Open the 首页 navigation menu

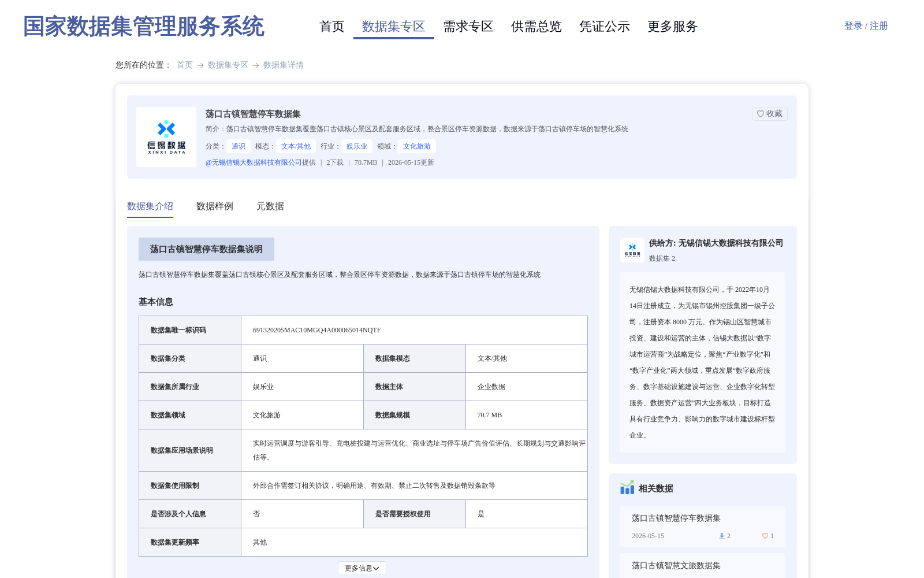[332, 27]
